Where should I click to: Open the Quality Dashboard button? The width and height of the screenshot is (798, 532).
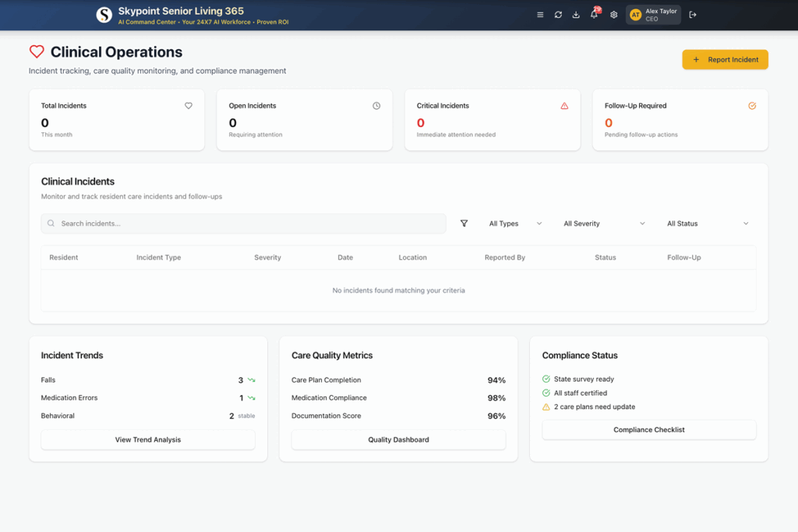click(x=398, y=439)
